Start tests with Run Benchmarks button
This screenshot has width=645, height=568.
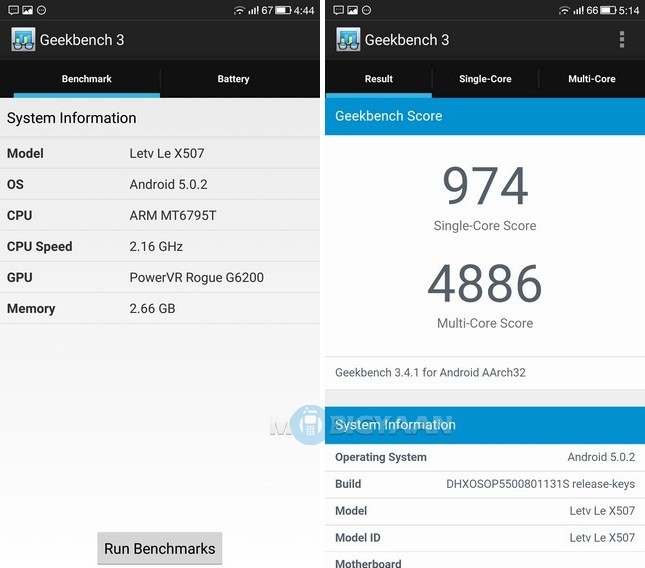(x=160, y=549)
